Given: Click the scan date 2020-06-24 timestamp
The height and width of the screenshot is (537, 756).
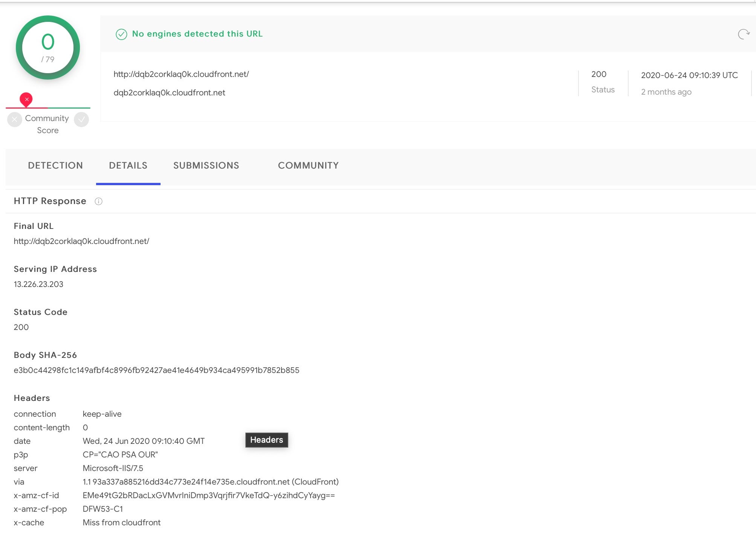Looking at the screenshot, I should pyautogui.click(x=689, y=75).
